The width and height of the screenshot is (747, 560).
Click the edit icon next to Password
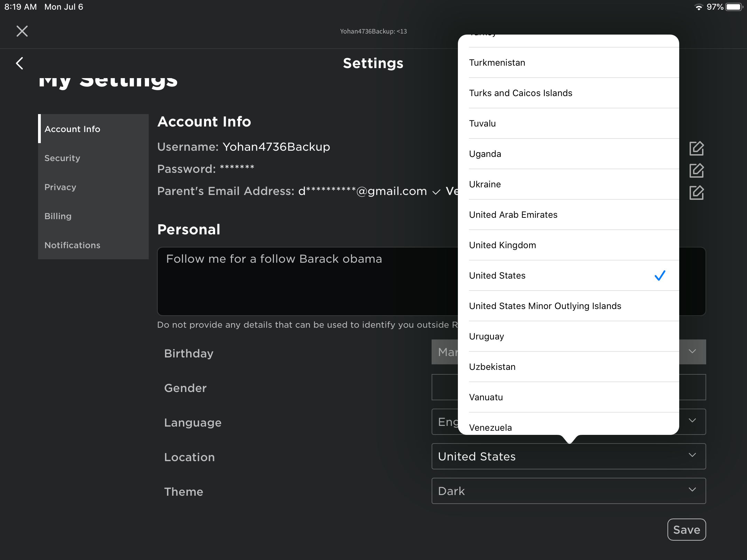point(697,170)
